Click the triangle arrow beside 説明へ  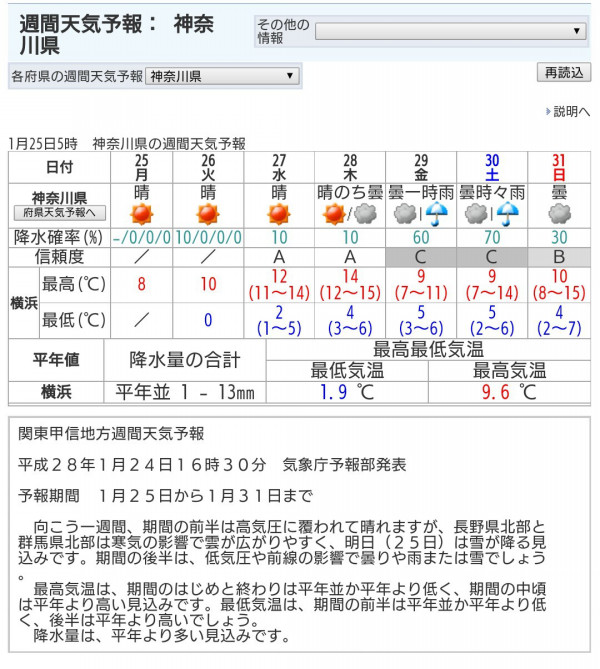click(x=548, y=112)
